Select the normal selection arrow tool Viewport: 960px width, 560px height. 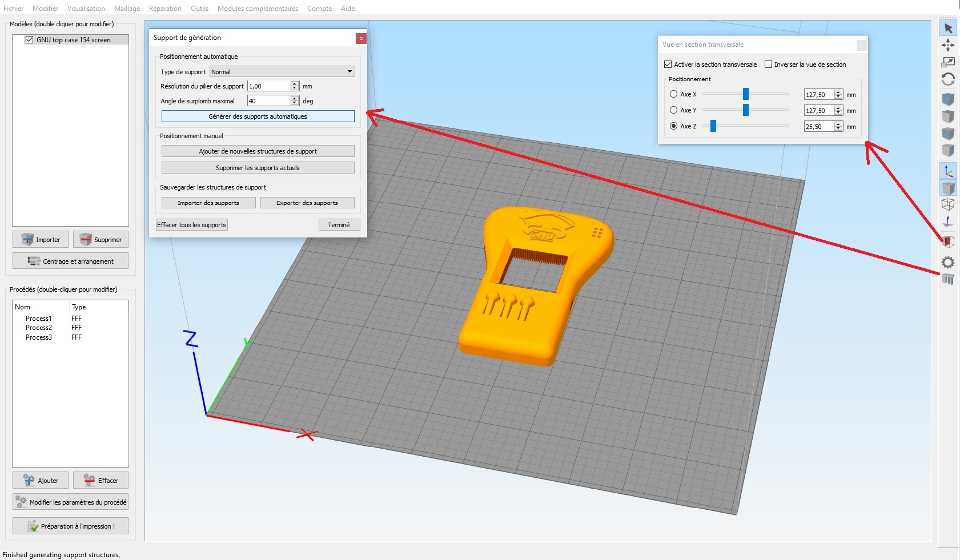coord(948,28)
